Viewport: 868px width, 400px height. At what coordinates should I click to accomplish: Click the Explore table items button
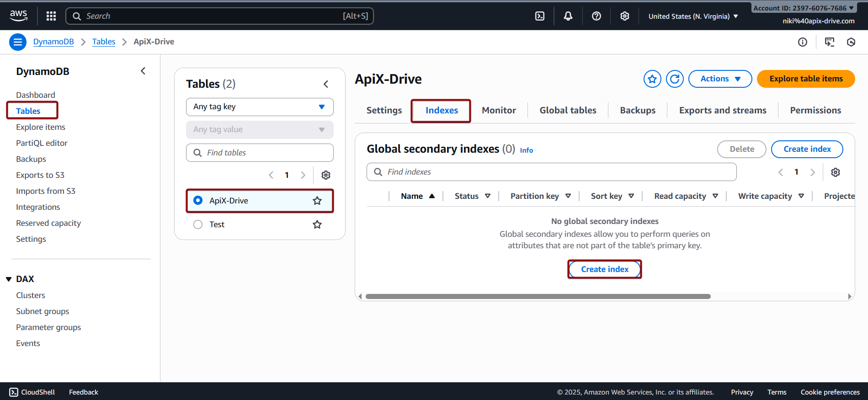(805, 79)
